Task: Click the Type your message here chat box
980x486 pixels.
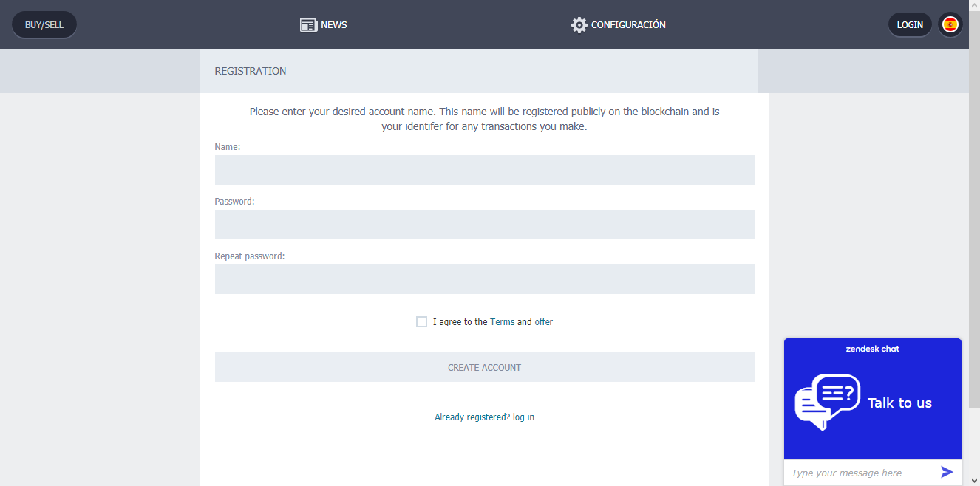Action: click(861, 473)
